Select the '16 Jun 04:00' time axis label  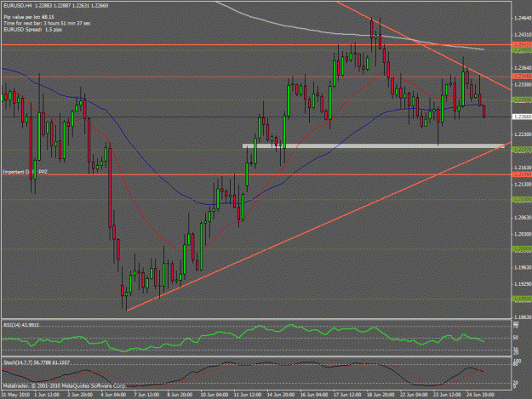click(314, 395)
